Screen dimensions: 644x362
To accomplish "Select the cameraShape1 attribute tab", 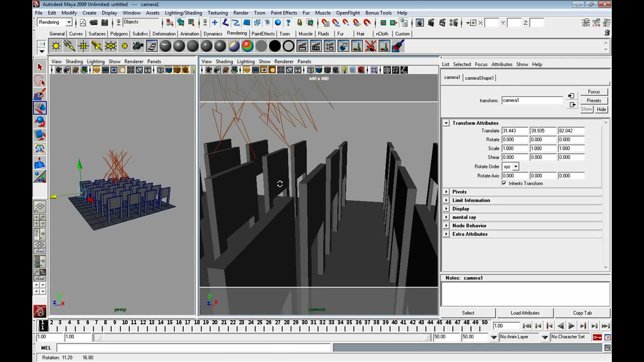I will (479, 78).
